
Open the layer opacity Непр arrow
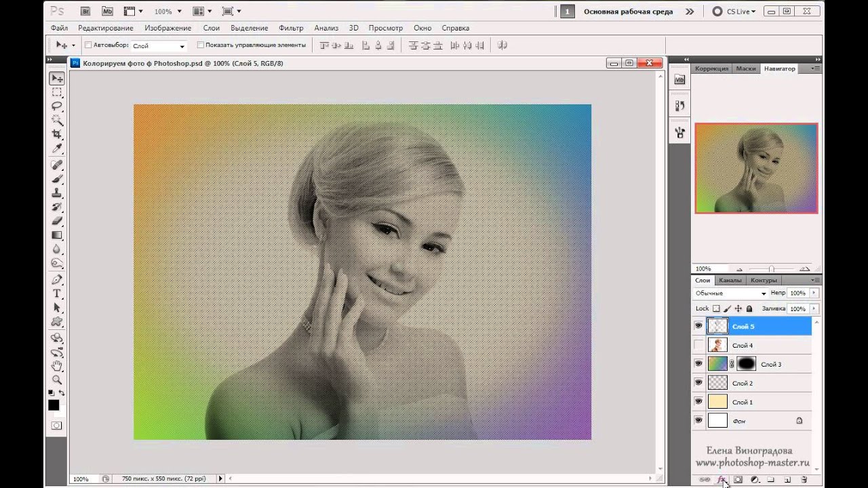pos(814,293)
